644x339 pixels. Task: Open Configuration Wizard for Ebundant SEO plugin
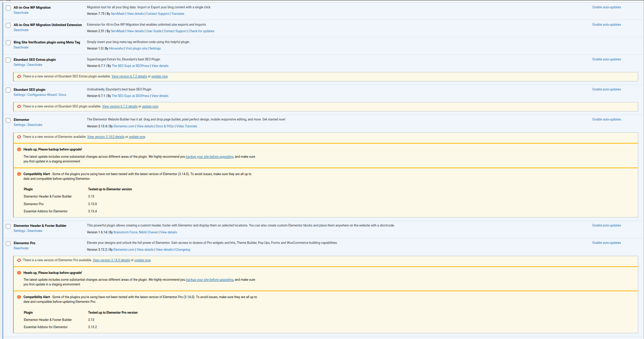(x=42, y=95)
